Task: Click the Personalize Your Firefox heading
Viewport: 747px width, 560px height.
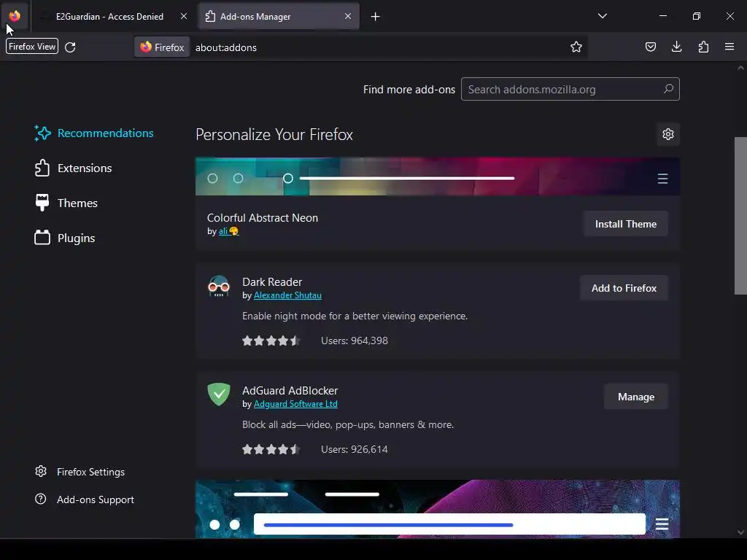Action: [x=274, y=135]
